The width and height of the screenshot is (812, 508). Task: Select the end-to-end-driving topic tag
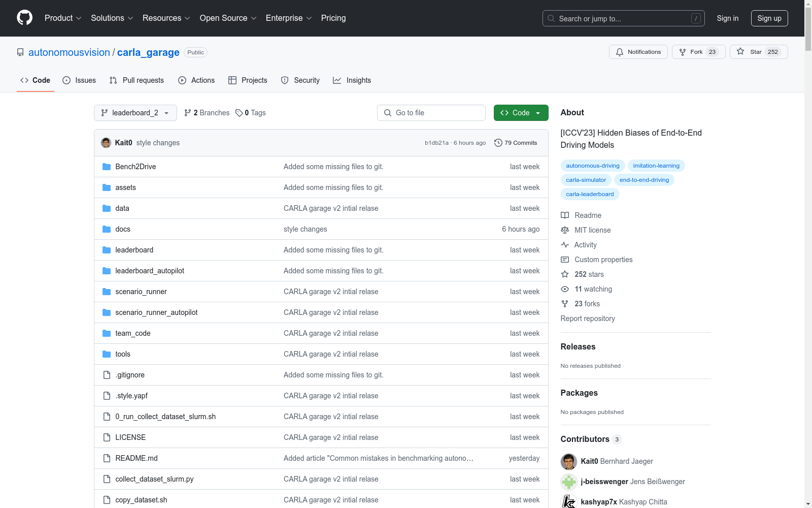[644, 180]
